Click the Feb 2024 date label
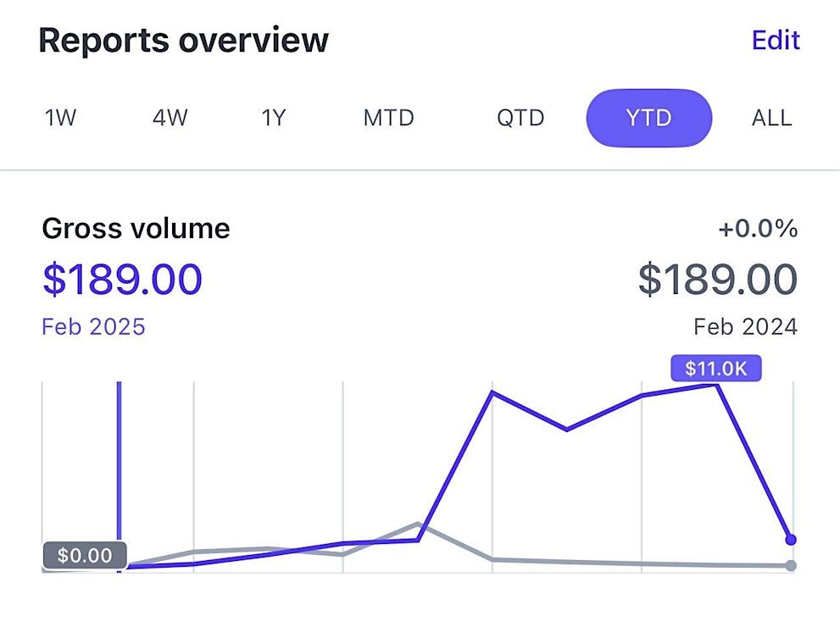 pos(745,327)
